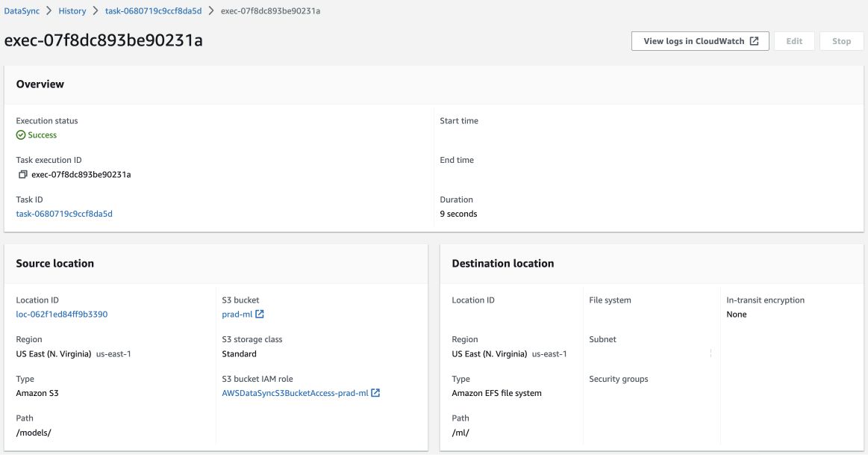Click the Start time label
This screenshot has width=868, height=455.
tap(459, 121)
